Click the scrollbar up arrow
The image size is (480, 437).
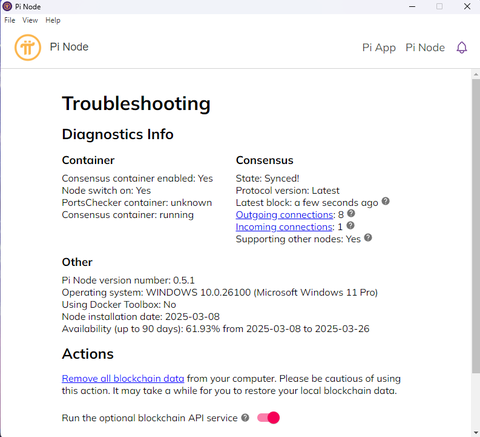(x=476, y=74)
